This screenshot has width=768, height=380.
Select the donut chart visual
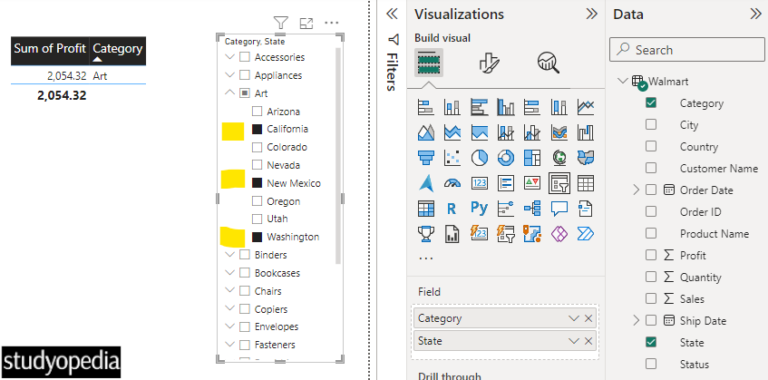[505, 158]
